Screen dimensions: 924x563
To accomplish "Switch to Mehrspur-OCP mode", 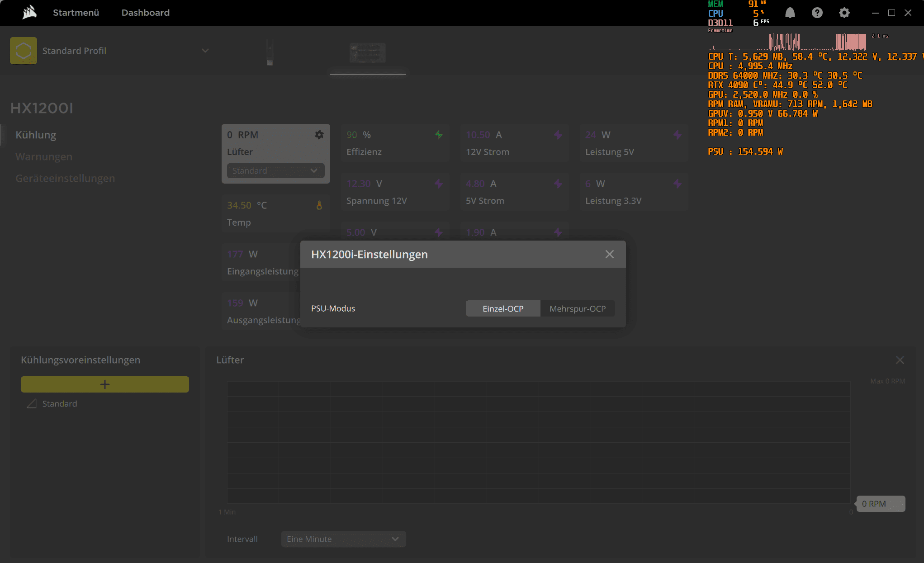I will (x=577, y=308).
